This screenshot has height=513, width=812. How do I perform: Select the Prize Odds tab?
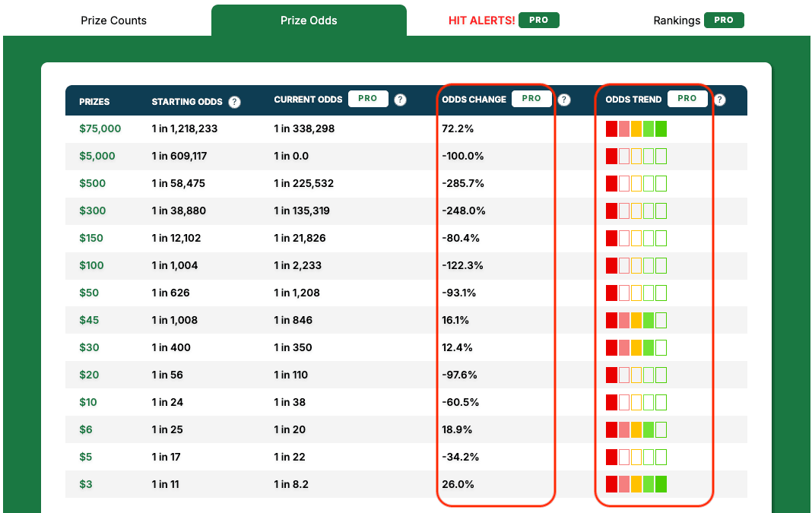pos(309,21)
